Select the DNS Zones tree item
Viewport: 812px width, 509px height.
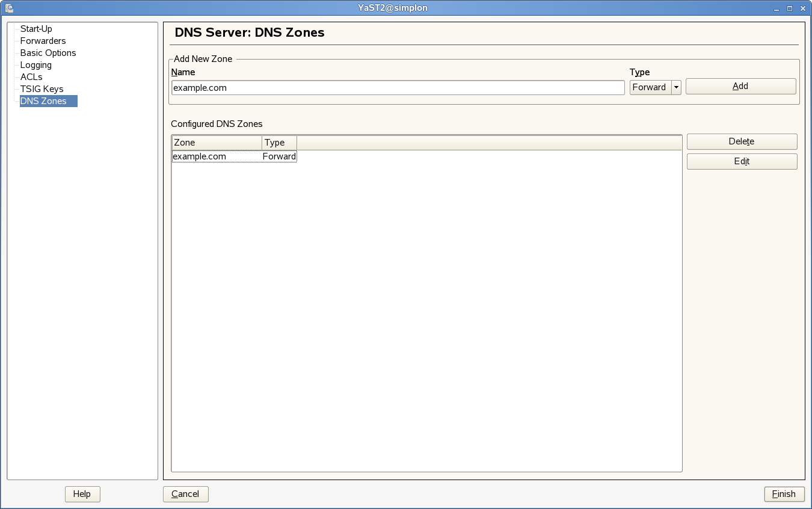click(43, 101)
